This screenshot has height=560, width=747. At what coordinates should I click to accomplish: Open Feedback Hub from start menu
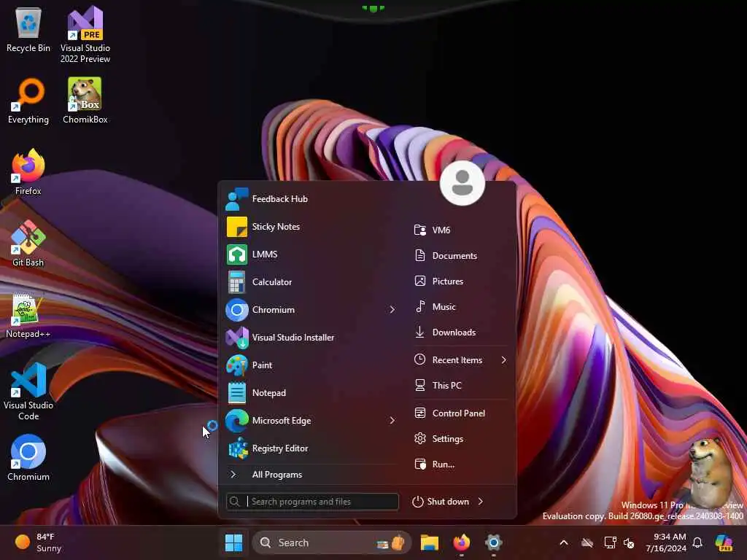311,199
